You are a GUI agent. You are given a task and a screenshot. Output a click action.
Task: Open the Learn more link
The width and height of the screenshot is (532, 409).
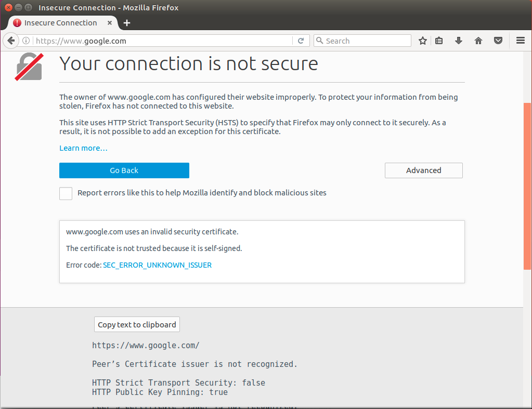[83, 148]
